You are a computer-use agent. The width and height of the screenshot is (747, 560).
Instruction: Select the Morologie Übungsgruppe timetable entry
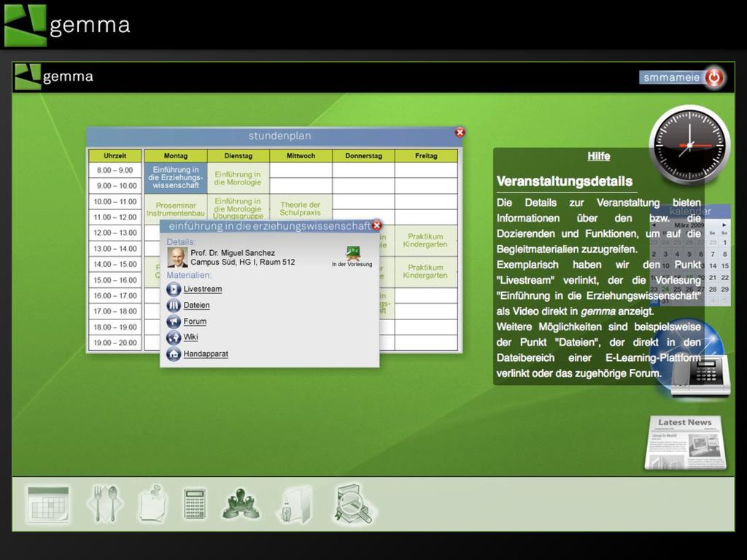pos(238,209)
